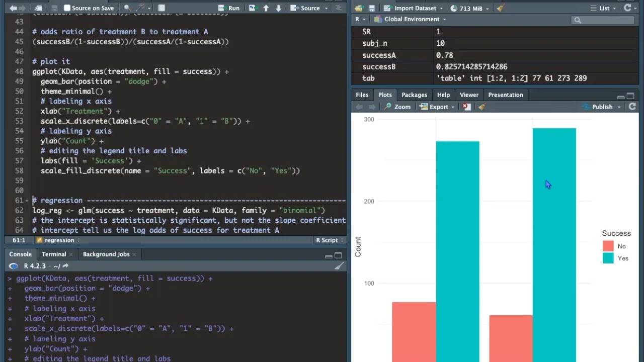Expand Import Dataset dropdown
This screenshot has height=362, width=644.
click(412, 8)
